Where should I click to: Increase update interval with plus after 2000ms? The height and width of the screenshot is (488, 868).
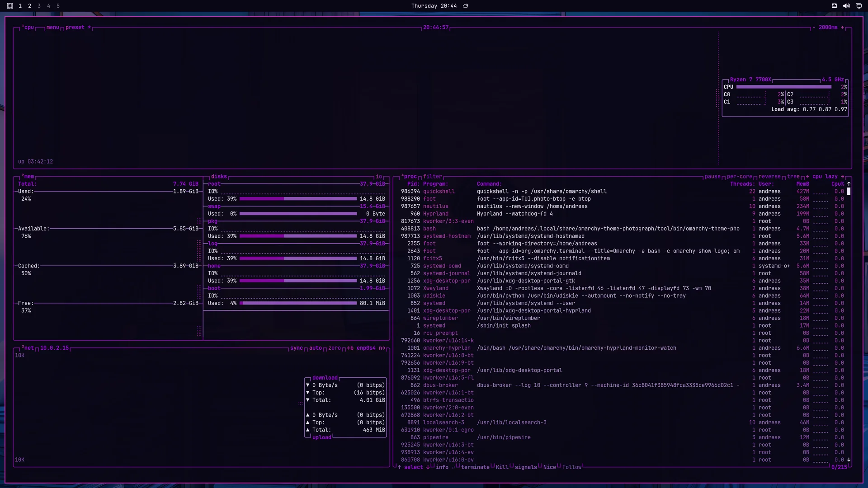842,28
